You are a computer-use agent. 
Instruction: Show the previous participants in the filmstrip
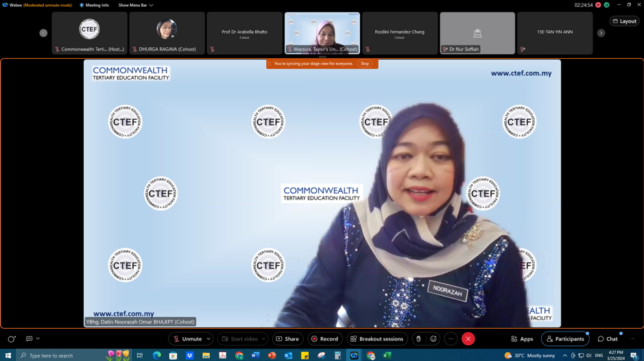[x=43, y=33]
